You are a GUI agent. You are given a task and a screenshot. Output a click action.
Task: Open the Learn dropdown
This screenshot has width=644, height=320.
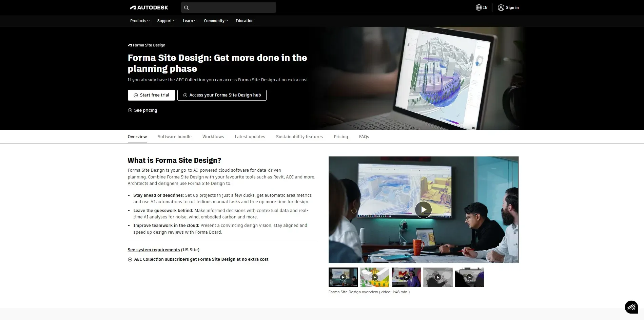[x=189, y=21]
